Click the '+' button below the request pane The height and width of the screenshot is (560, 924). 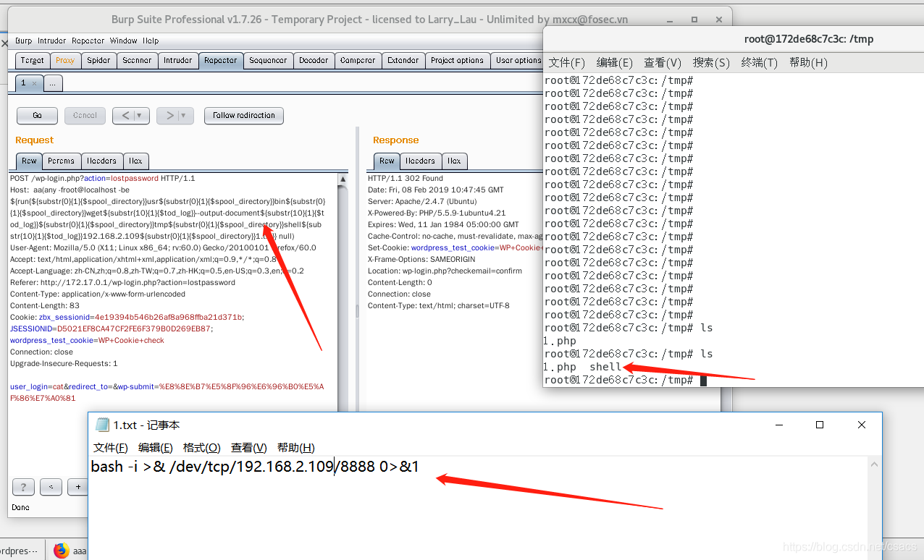77,487
